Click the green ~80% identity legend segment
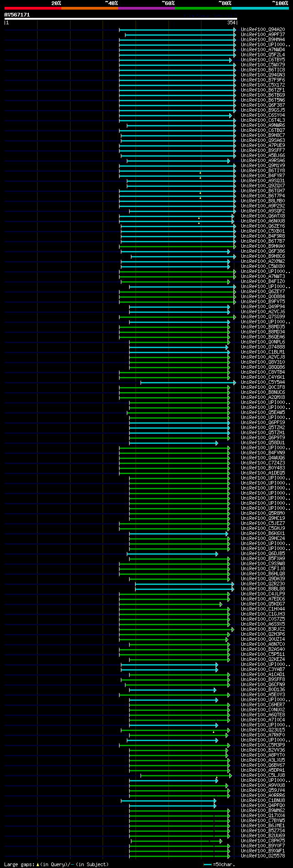 [203, 8]
